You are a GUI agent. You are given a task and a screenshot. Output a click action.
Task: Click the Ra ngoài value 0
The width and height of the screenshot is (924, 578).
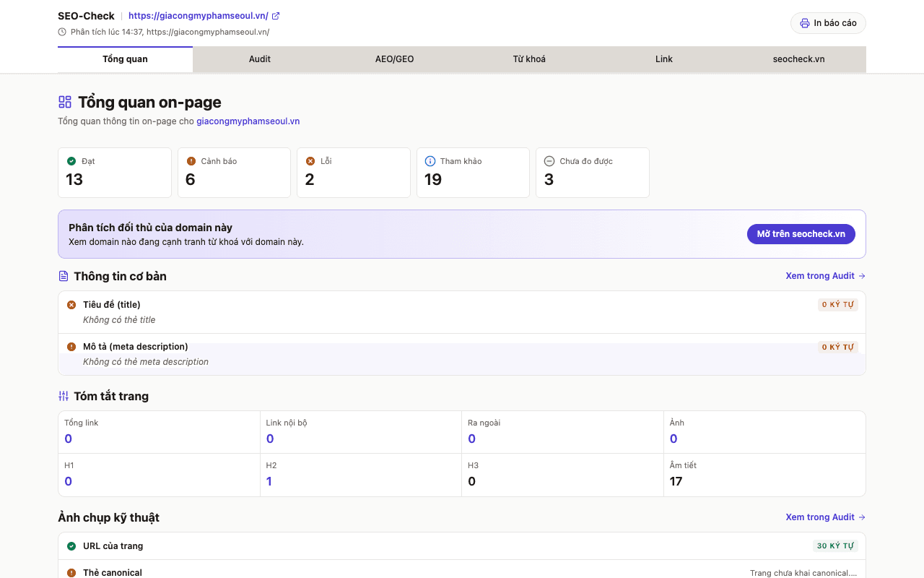[472, 439]
